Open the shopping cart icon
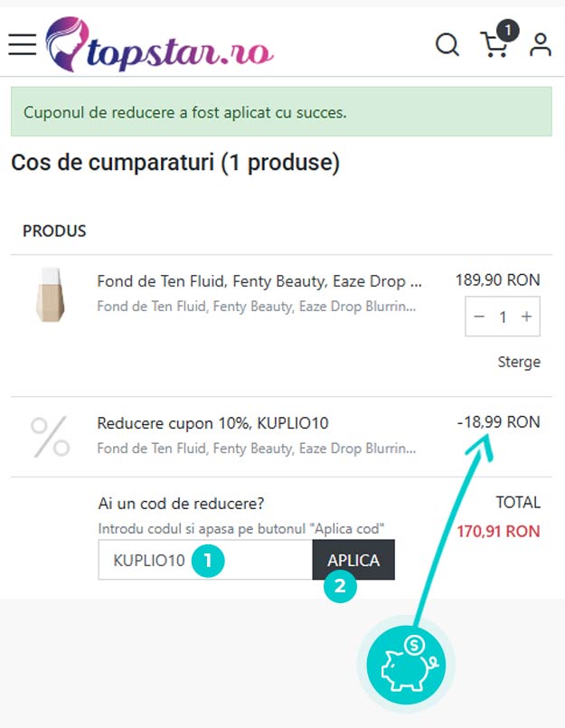Image resolution: width=565 pixels, height=728 pixels. coord(494,45)
